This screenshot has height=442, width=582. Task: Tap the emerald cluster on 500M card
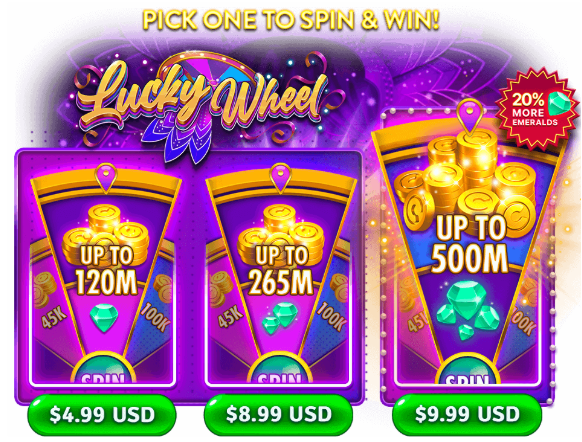point(468,310)
